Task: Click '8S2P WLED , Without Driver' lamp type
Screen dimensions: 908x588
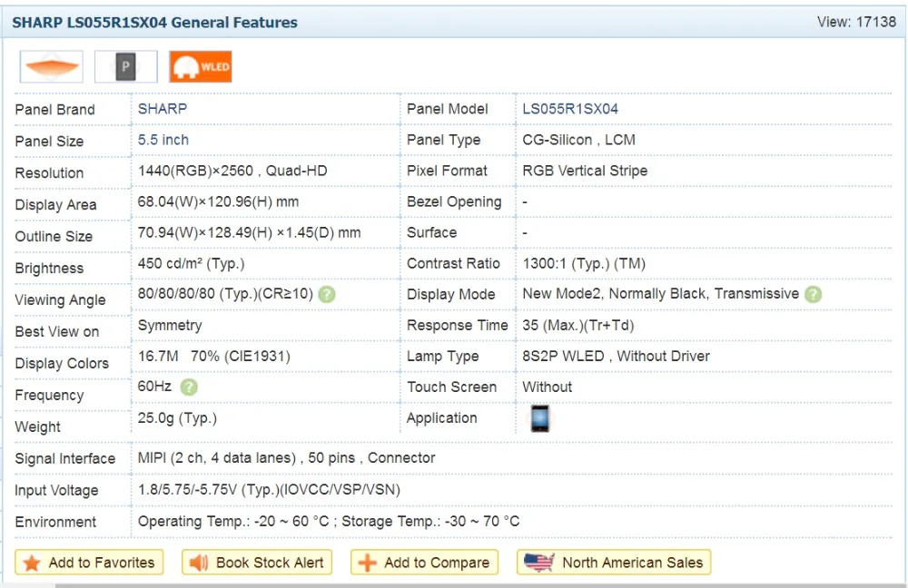Action: coord(617,356)
